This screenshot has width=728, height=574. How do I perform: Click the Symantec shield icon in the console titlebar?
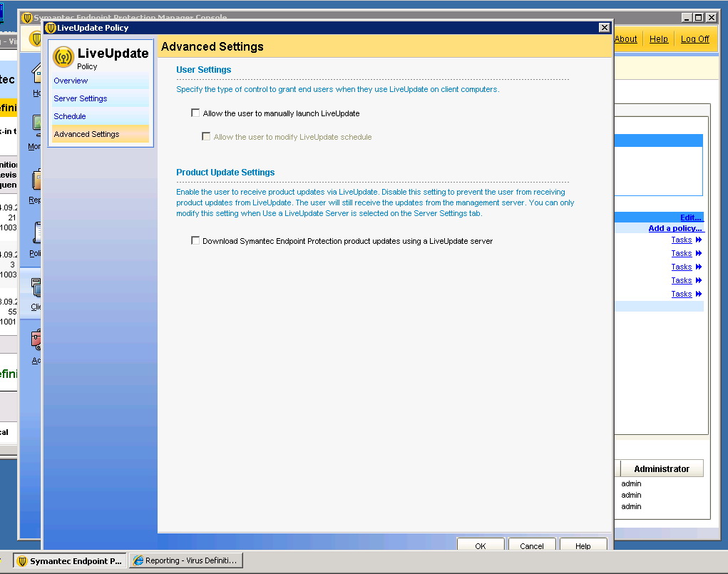(27, 18)
